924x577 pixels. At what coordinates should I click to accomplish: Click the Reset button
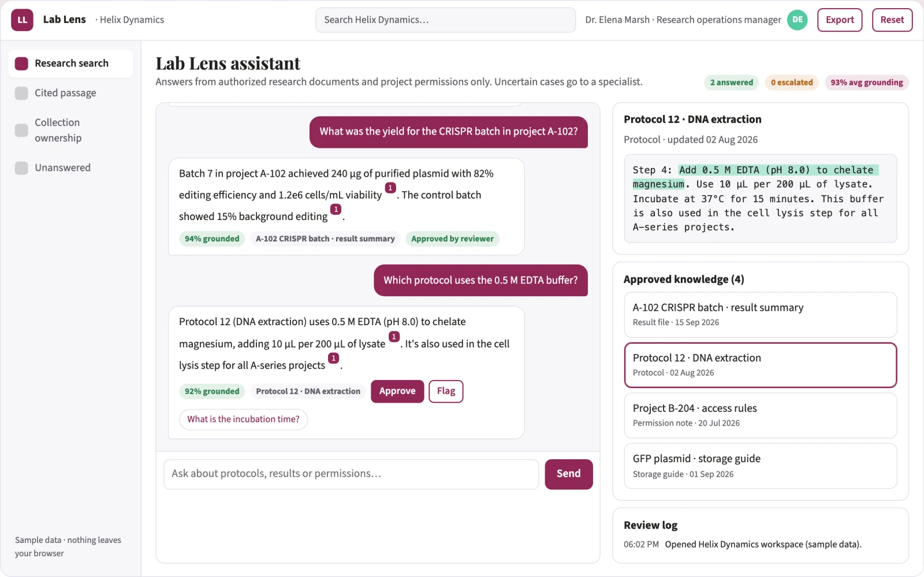point(892,20)
